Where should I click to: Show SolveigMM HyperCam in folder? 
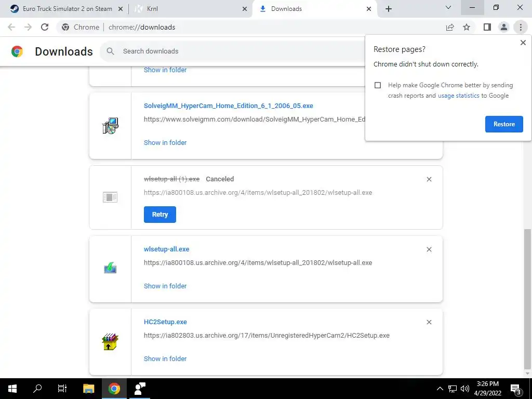click(165, 143)
